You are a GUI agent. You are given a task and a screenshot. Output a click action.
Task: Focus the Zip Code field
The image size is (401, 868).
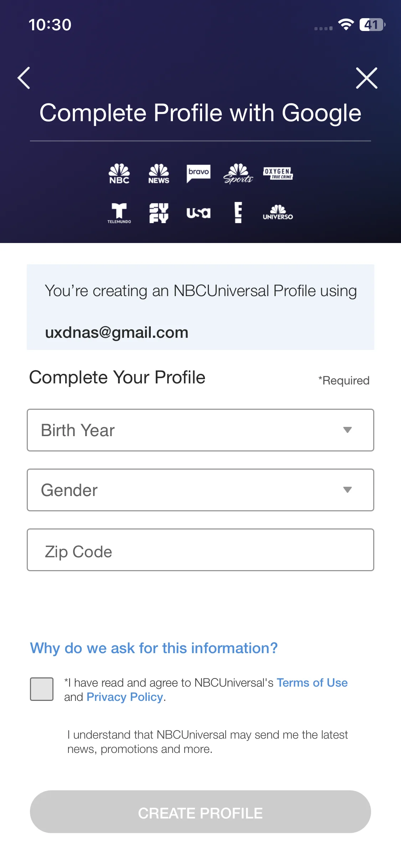point(200,550)
